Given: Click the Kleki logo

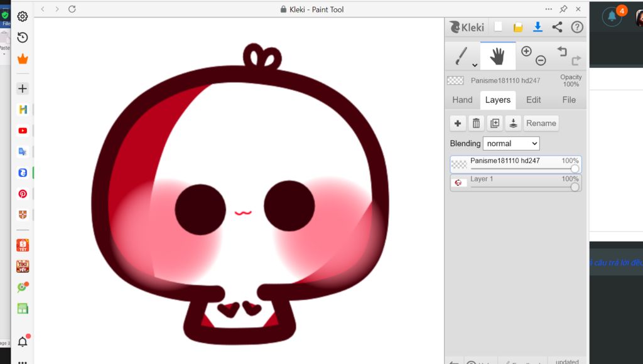Looking at the screenshot, I should [x=467, y=27].
